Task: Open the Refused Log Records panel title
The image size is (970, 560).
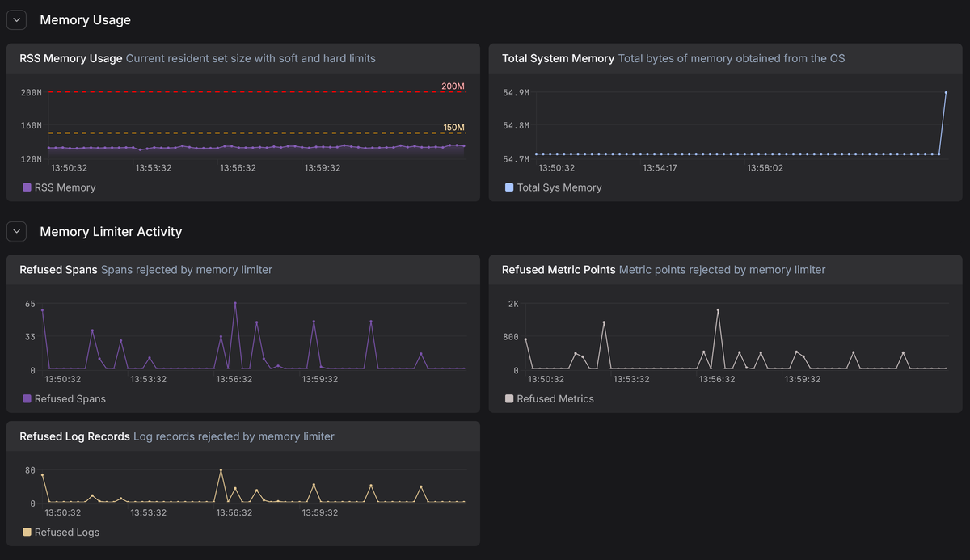Action: click(x=74, y=436)
